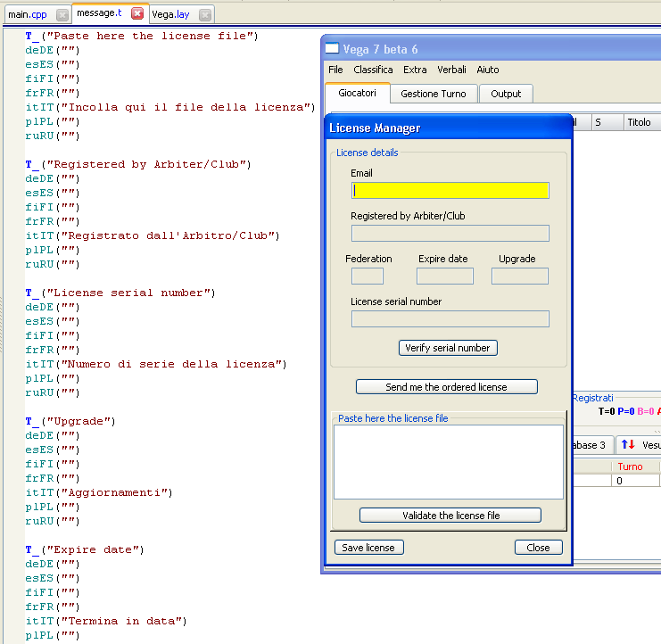Open the Verbali menu
661x644 pixels.
point(451,70)
